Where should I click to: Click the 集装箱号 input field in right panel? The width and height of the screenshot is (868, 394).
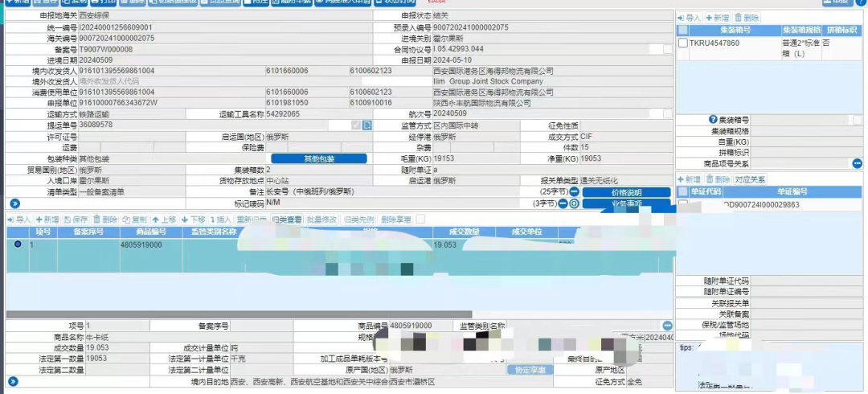[x=801, y=120]
